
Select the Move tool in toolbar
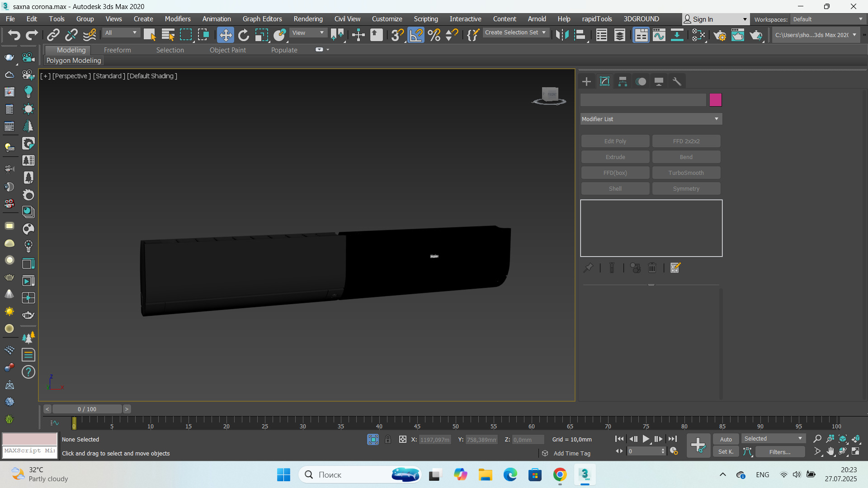pyautogui.click(x=225, y=35)
